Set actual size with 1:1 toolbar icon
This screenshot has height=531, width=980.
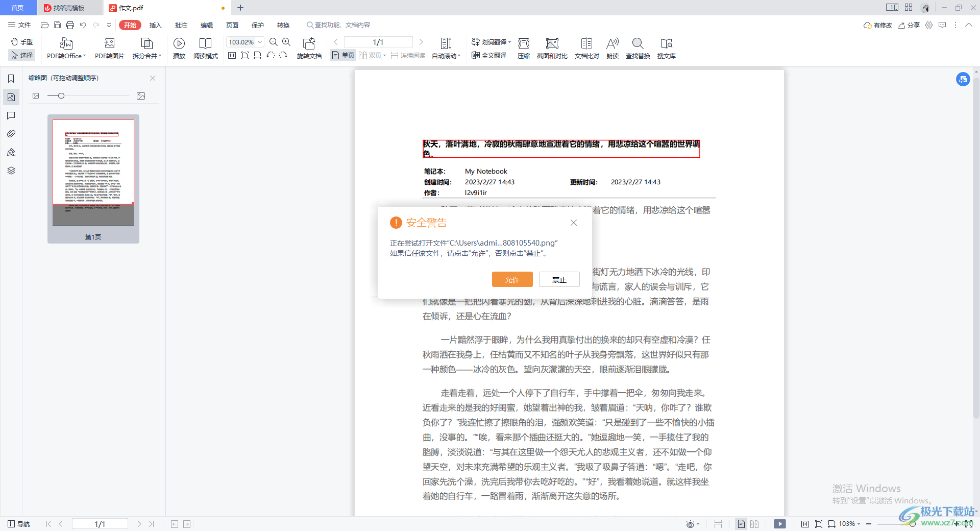coord(232,55)
